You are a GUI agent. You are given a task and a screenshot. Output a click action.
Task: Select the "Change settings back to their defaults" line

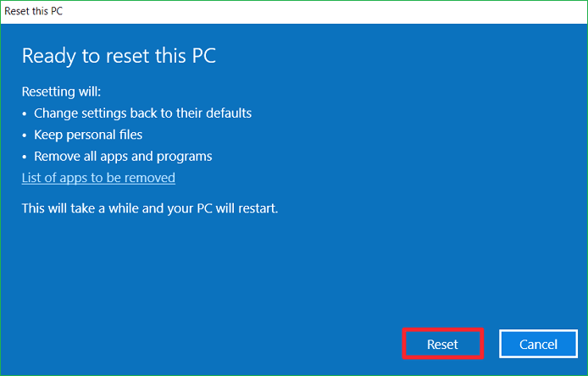142,113
